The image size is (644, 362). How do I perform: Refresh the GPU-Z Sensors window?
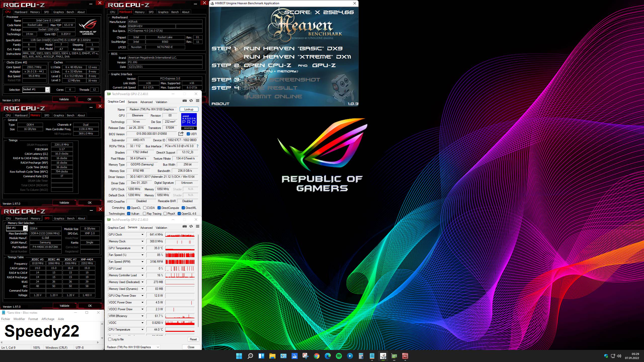tap(191, 226)
